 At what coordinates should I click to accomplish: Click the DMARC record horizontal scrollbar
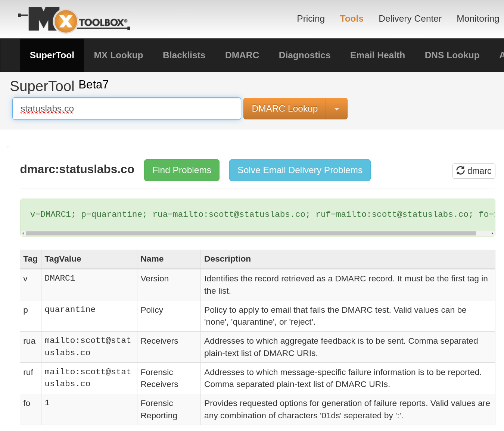[x=251, y=233]
